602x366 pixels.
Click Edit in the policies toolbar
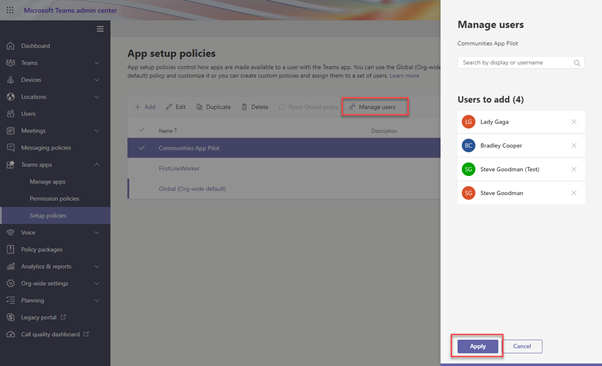(176, 107)
